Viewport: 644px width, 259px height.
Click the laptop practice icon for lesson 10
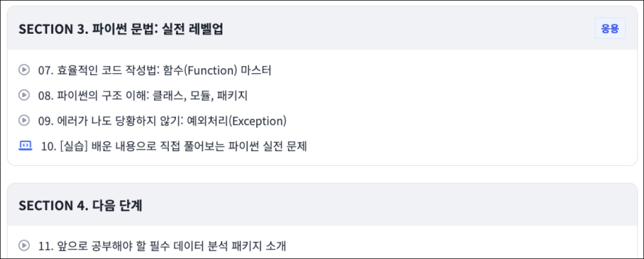click(x=25, y=146)
